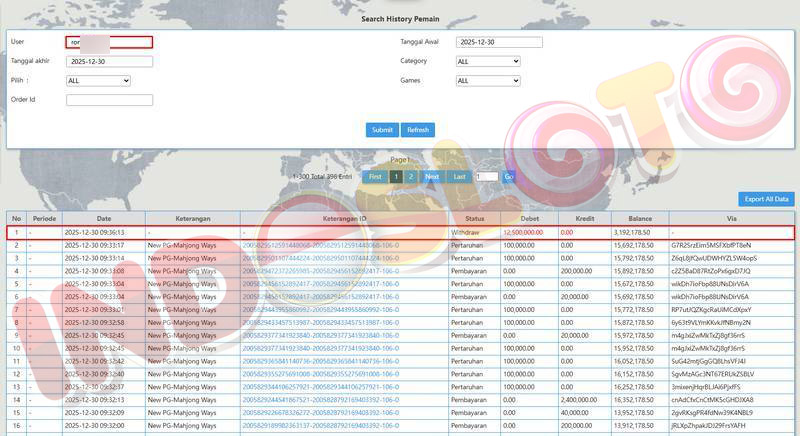Viewport: 800px width, 436px height.
Task: Click the Next page button
Action: tap(432, 176)
